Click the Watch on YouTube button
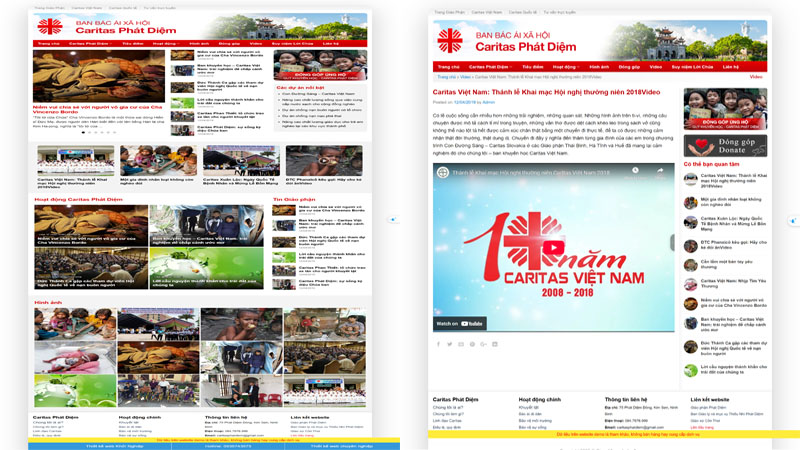 [x=460, y=323]
